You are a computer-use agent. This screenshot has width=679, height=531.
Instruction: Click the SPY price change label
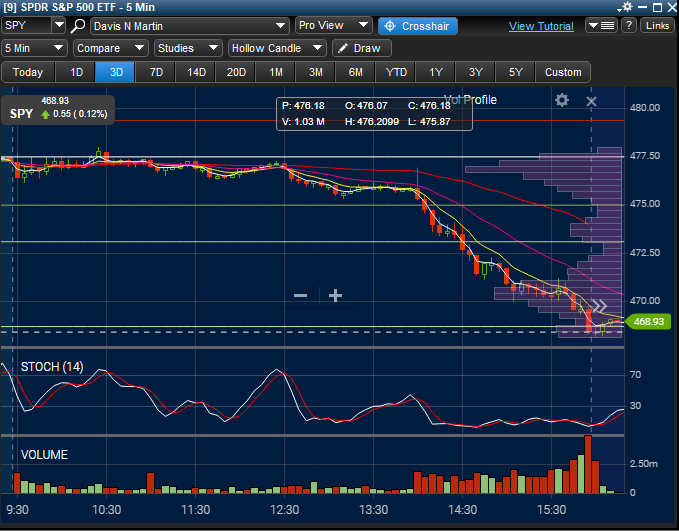click(x=58, y=110)
